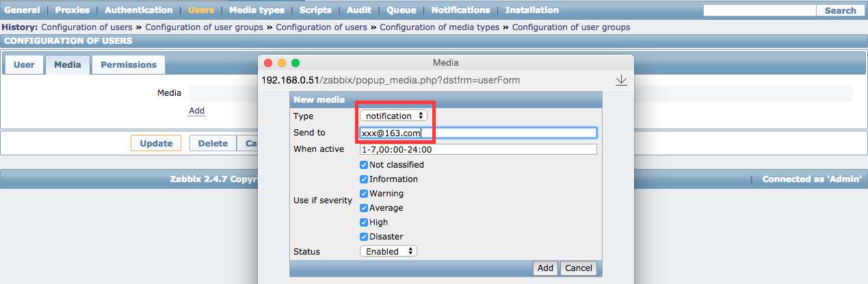Open the Authentication menu item
Screen dimensions: 868x284
[139, 10]
